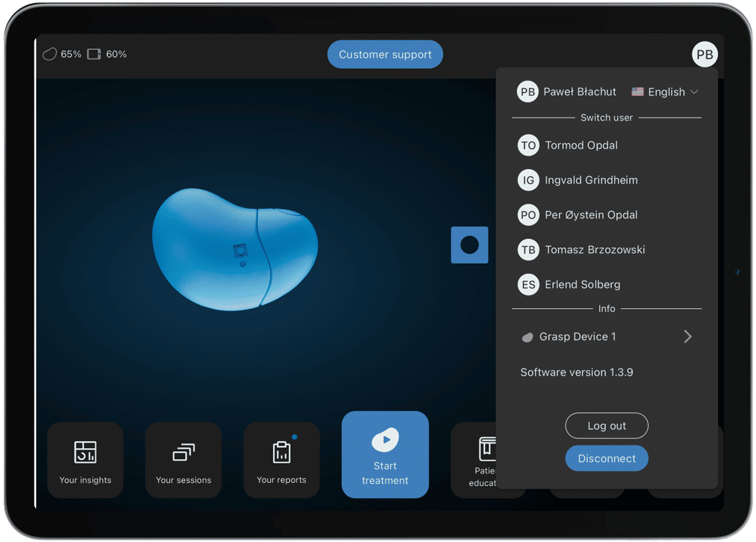Click the PB avatar beside Paweł Błachut
Viewport: 756px width, 542px height.
(527, 91)
